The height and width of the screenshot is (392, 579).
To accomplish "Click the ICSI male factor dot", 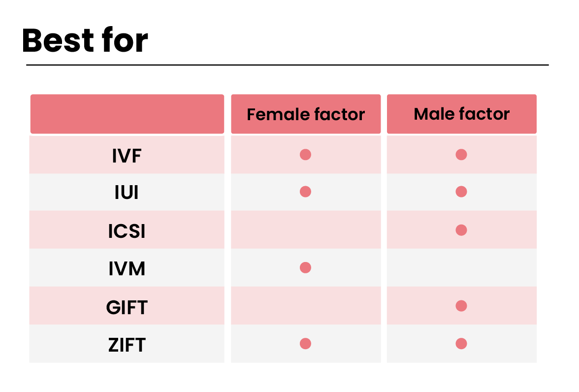I will pos(461,230).
